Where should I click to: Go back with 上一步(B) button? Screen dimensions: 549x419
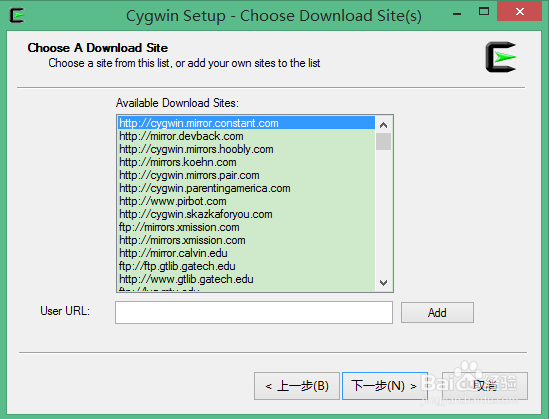coord(297,386)
